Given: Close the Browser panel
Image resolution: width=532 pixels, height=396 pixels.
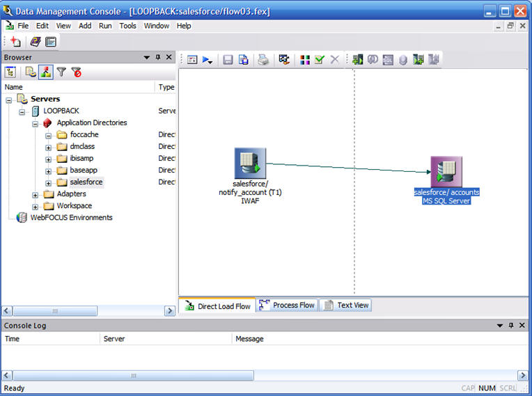Looking at the screenshot, I should pos(169,57).
